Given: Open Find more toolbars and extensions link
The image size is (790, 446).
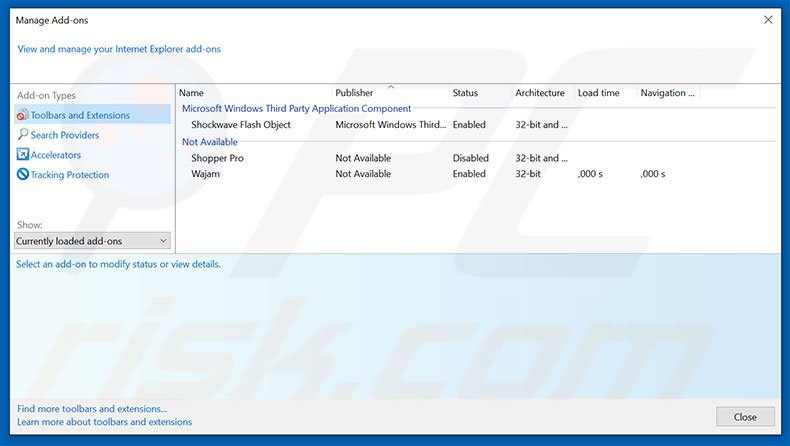Looking at the screenshot, I should 92,409.
